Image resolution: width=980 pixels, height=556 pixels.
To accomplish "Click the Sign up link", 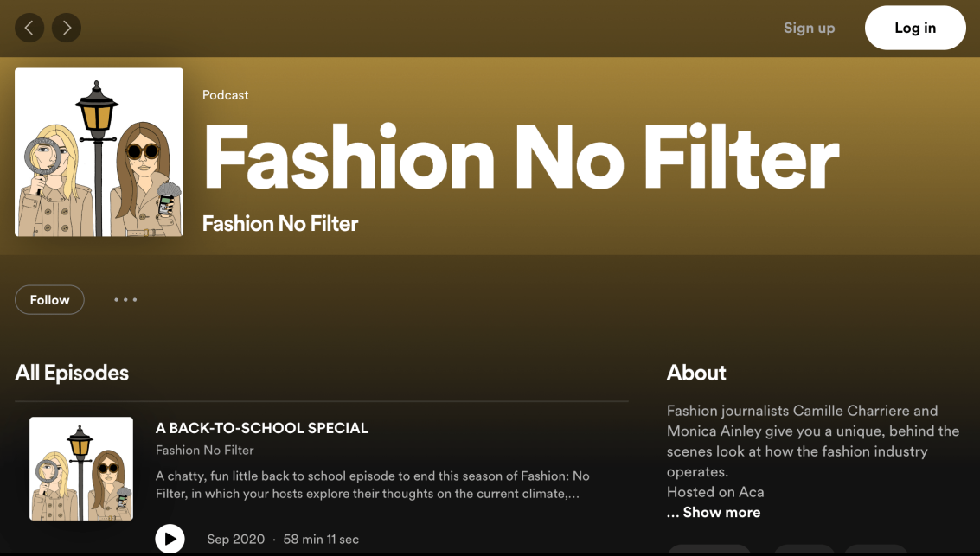I will point(809,28).
